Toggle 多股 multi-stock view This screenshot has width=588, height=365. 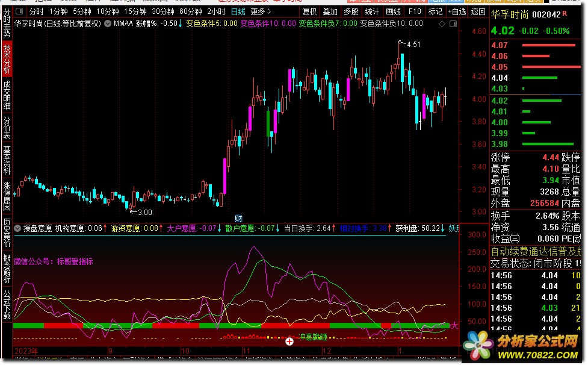[x=351, y=11]
